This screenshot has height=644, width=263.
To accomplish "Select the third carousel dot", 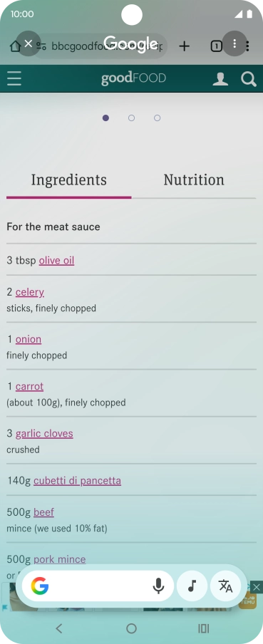I will pyautogui.click(x=157, y=118).
